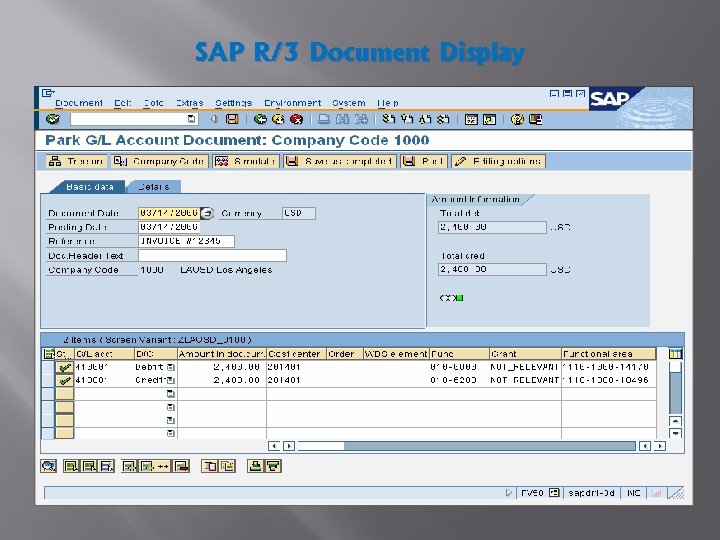Click the status checkmark of the Credit row
The height and width of the screenshot is (540, 720).
[65, 380]
